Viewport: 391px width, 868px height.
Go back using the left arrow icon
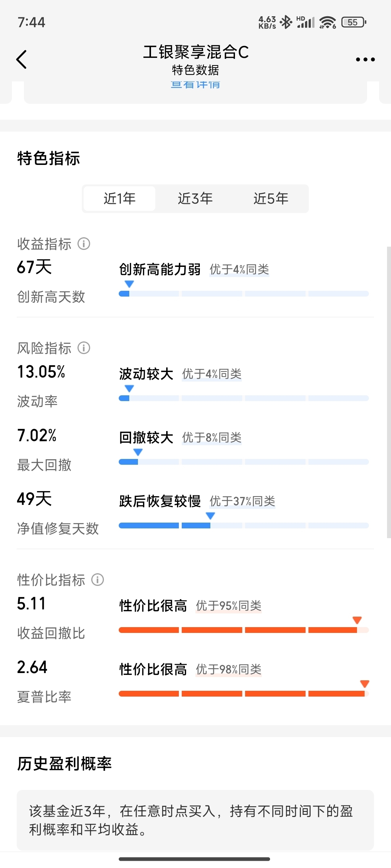[x=22, y=59]
